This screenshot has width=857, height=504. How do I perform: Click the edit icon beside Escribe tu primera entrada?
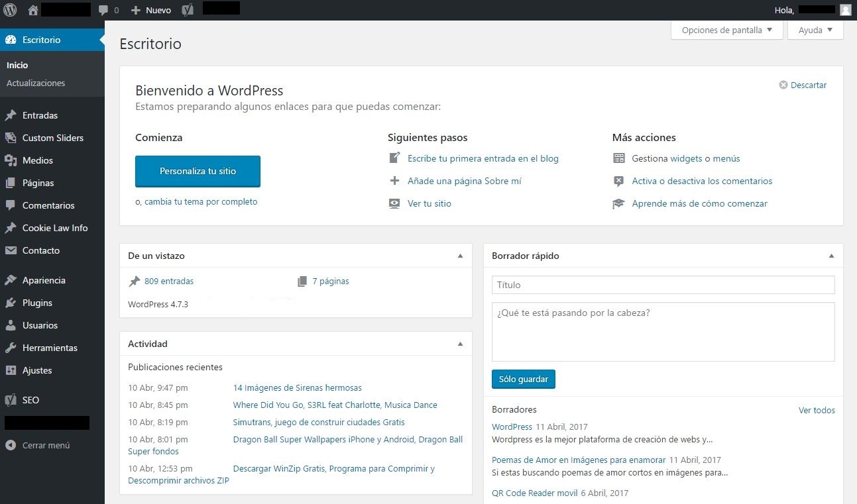[394, 158]
